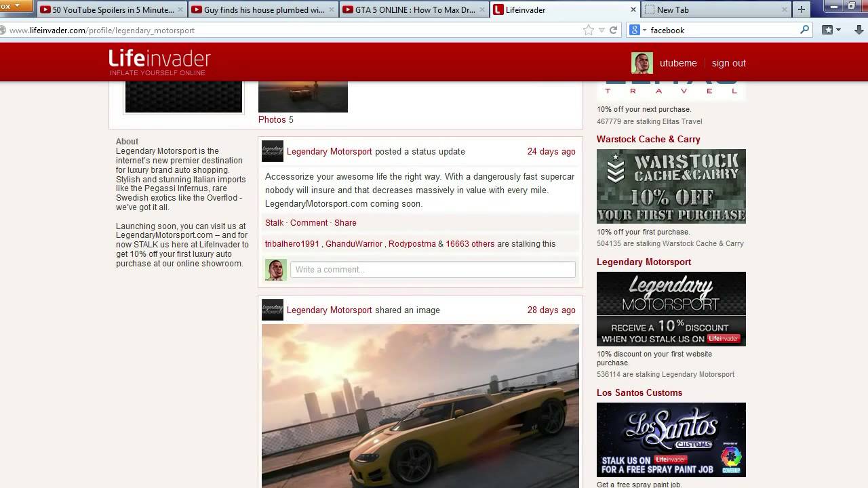Click '467779 are stalking Elitas Travel' text
868x488 pixels.
pos(649,121)
